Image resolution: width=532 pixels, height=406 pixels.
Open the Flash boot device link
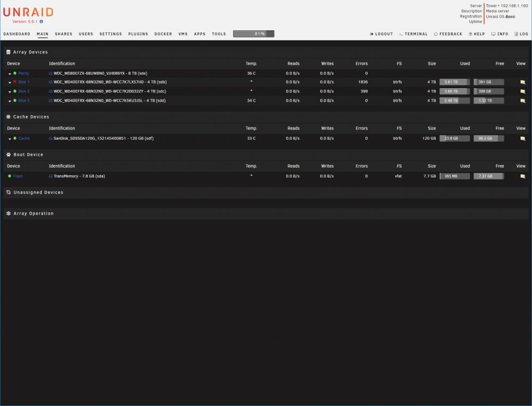pos(18,176)
